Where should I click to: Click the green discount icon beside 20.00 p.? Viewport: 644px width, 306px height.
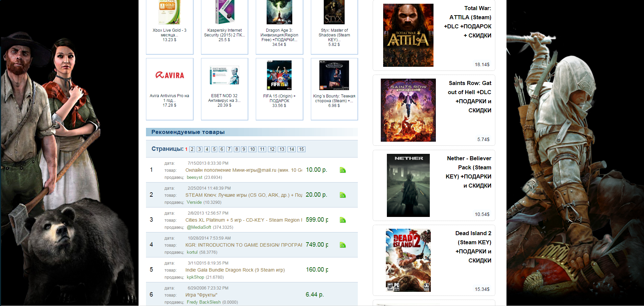point(343,195)
